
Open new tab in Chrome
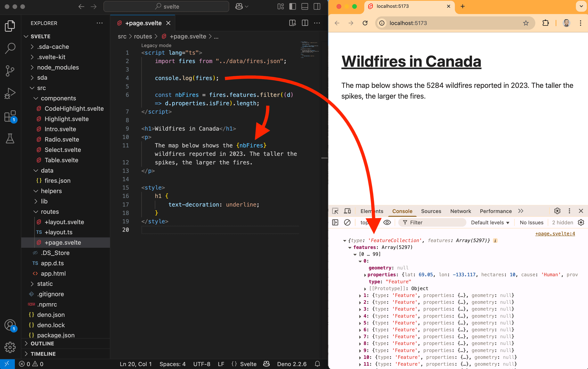[462, 7]
